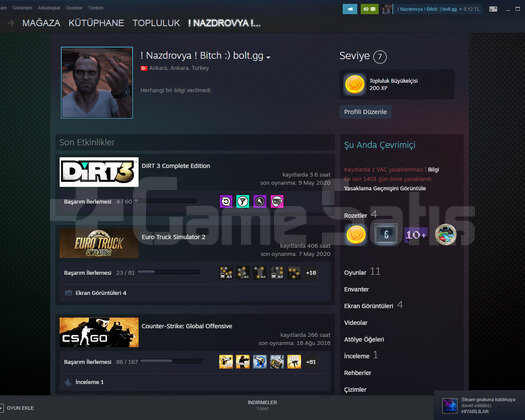Open the Steam group invite notification
Screen dimensions: 525x420
tap(480, 405)
